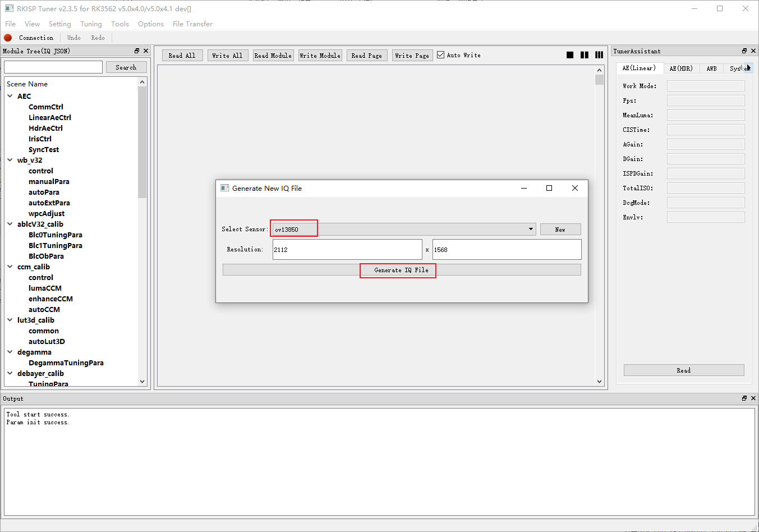This screenshot has height=532, width=759.
Task: Collapse the wb_v32 tree node
Action: [x=10, y=160]
